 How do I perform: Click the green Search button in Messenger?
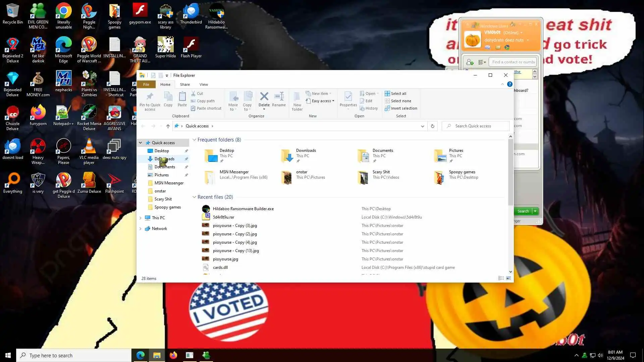[x=523, y=211]
